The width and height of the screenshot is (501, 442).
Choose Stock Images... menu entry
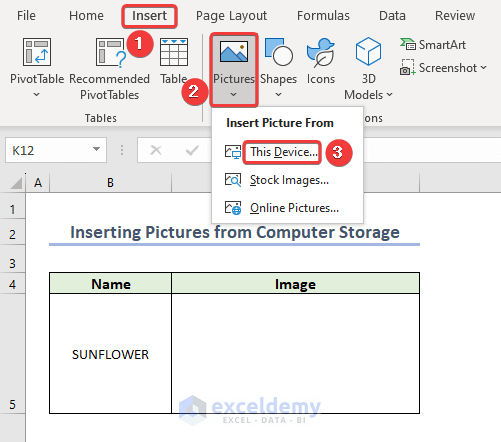pyautogui.click(x=289, y=180)
